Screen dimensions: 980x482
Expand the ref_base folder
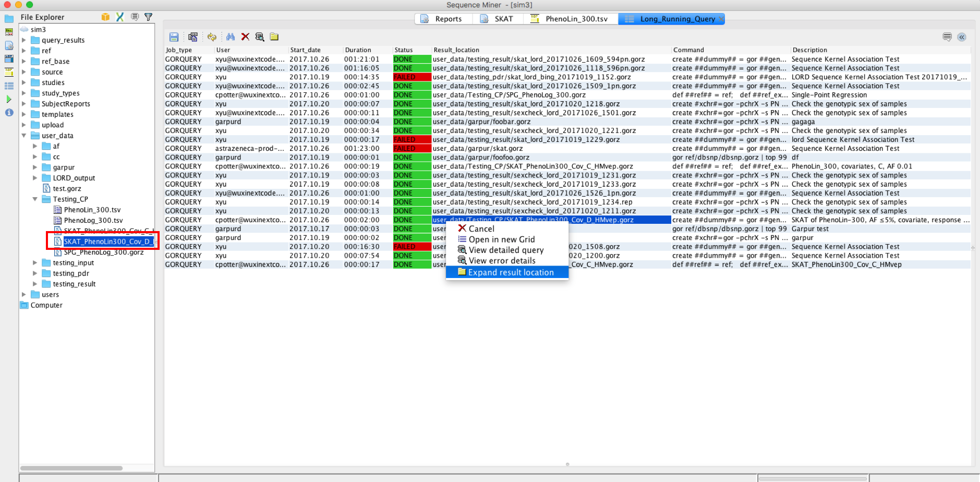pos(24,62)
